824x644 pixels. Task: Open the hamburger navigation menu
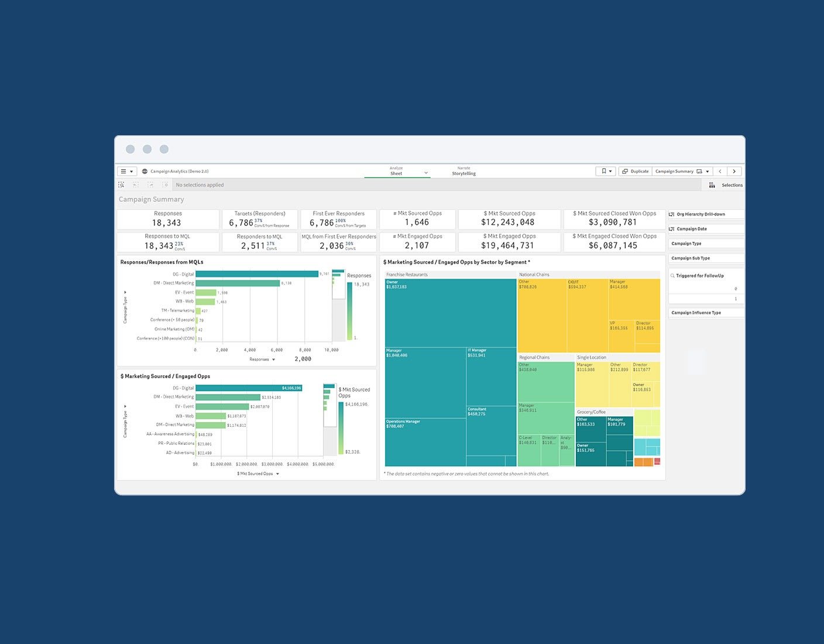(126, 172)
